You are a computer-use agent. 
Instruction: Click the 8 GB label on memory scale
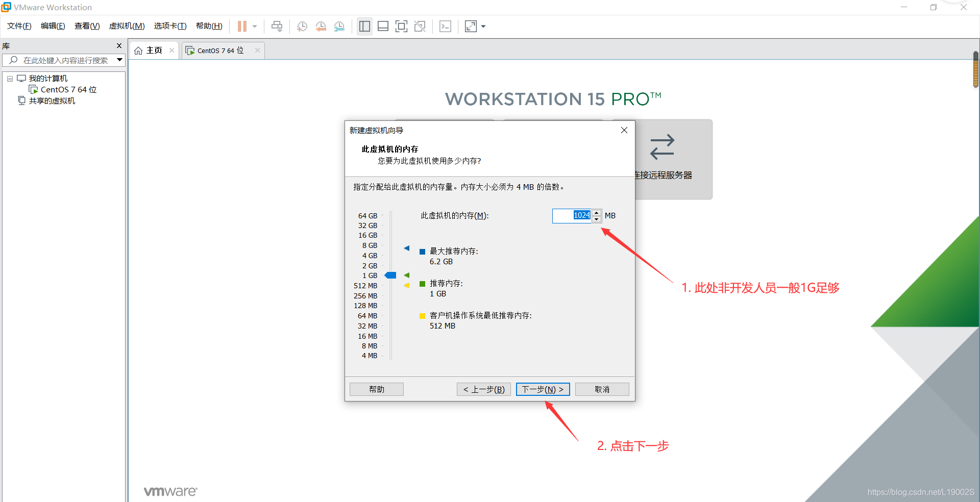[x=370, y=245]
